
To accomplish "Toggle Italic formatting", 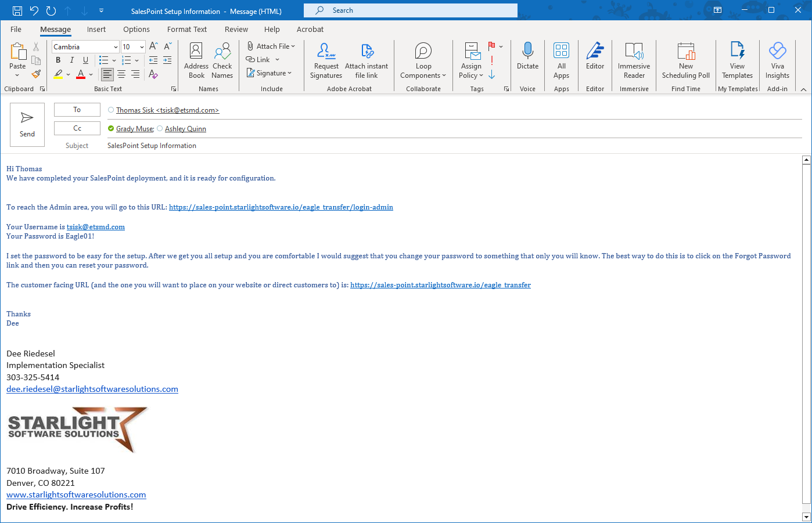I will [72, 60].
